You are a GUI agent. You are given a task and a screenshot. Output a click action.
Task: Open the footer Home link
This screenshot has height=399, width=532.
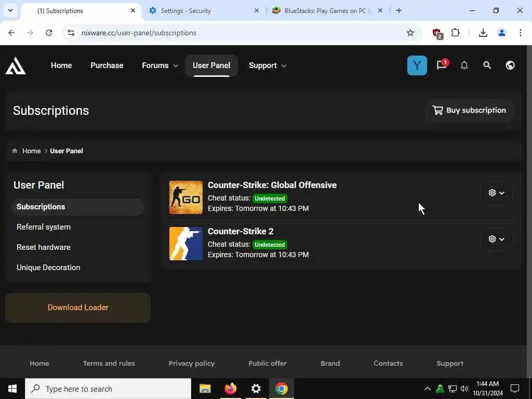pos(39,363)
